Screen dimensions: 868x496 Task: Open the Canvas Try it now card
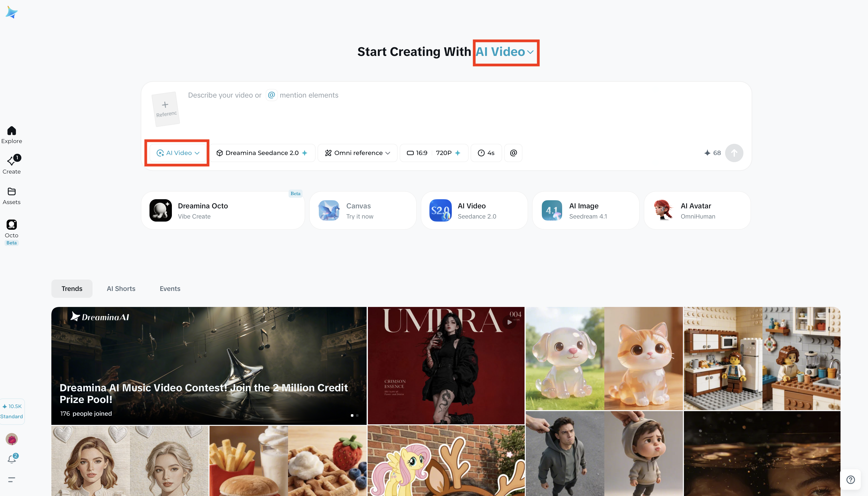click(x=363, y=211)
